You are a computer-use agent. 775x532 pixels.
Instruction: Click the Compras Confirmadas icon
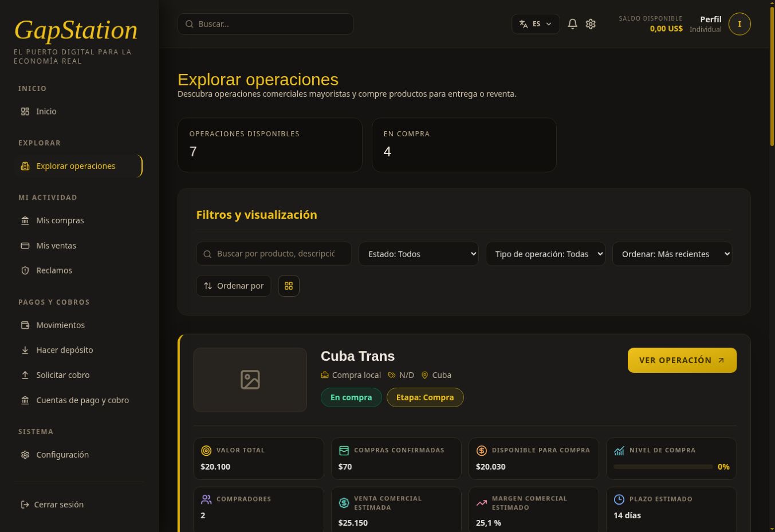[344, 451]
